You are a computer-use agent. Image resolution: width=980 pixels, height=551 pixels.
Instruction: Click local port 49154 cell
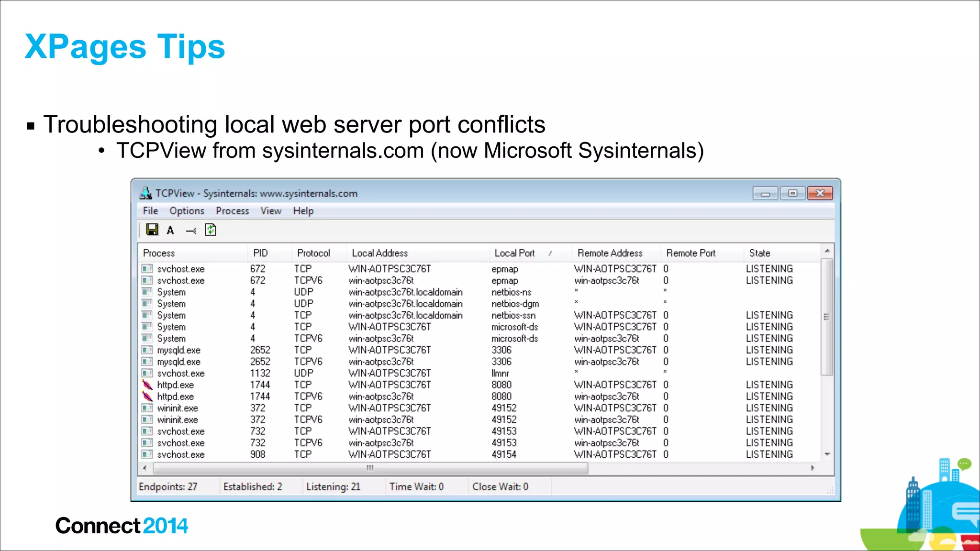point(504,454)
